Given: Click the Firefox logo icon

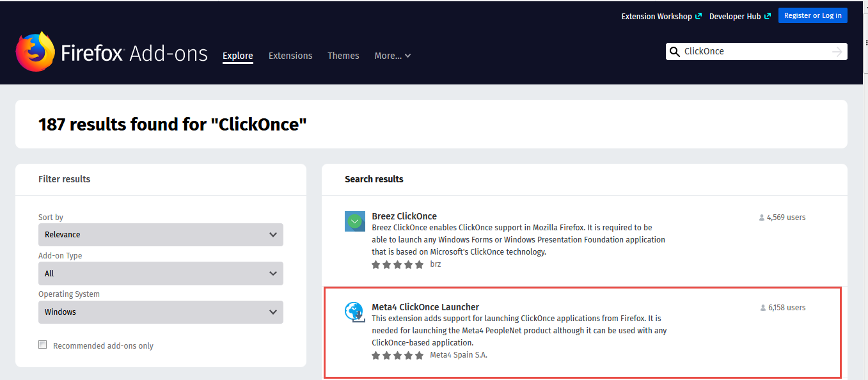Looking at the screenshot, I should [x=35, y=52].
